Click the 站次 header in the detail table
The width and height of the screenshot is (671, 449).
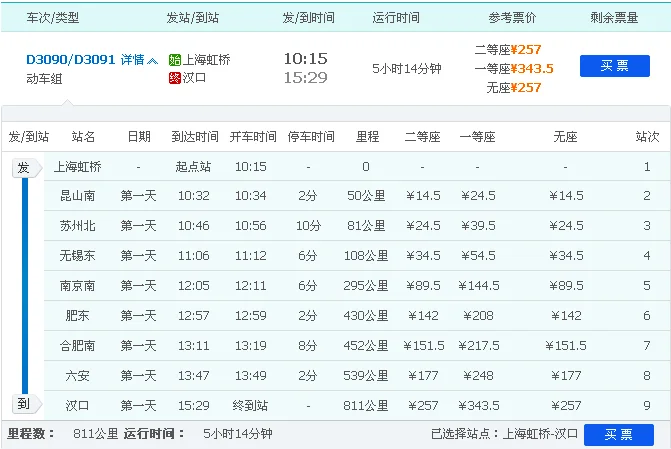pyautogui.click(x=647, y=137)
